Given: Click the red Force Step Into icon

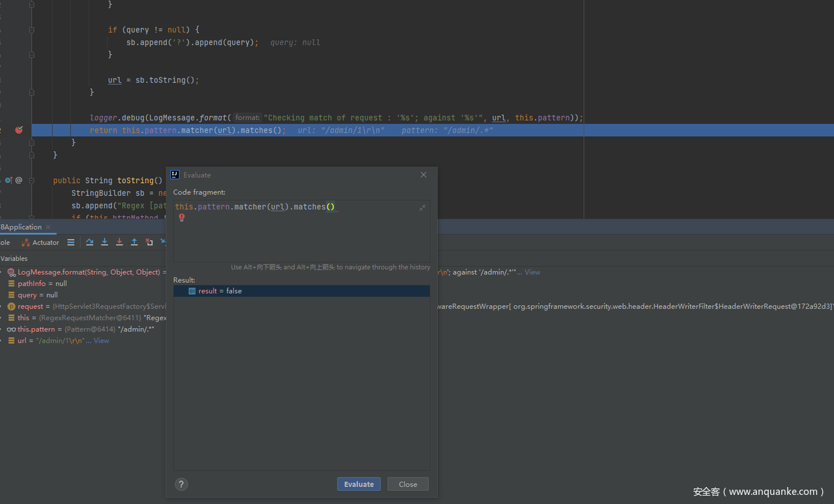Looking at the screenshot, I should point(119,242).
